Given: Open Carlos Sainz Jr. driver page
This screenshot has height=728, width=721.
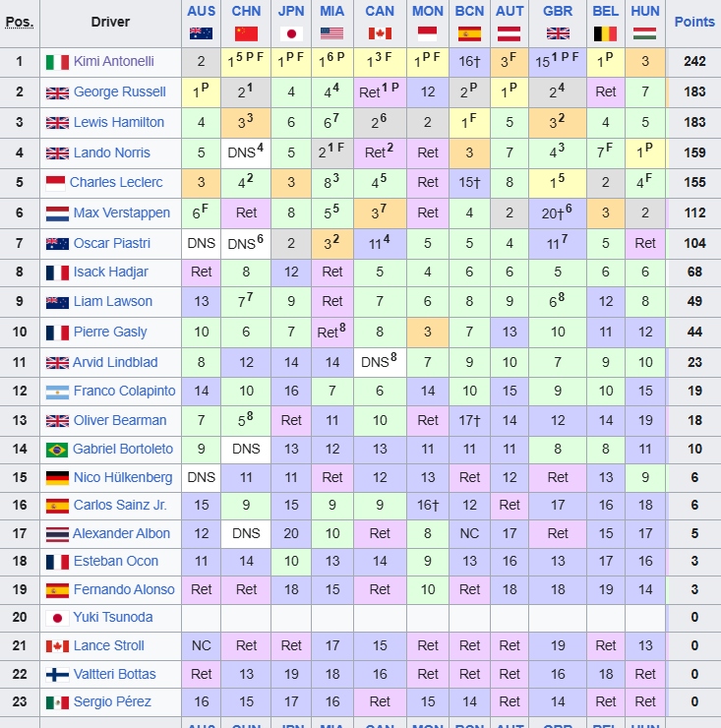Looking at the screenshot, I should (x=120, y=505).
